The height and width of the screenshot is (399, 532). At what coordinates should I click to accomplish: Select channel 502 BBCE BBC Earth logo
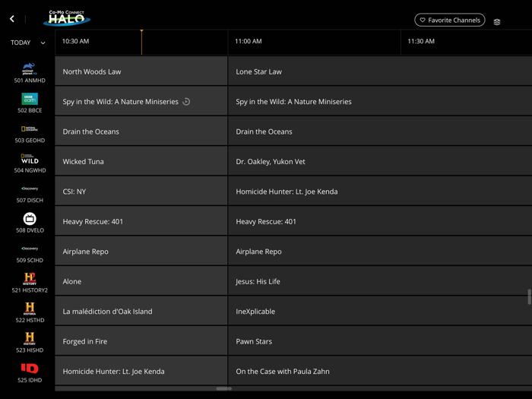coord(30,99)
